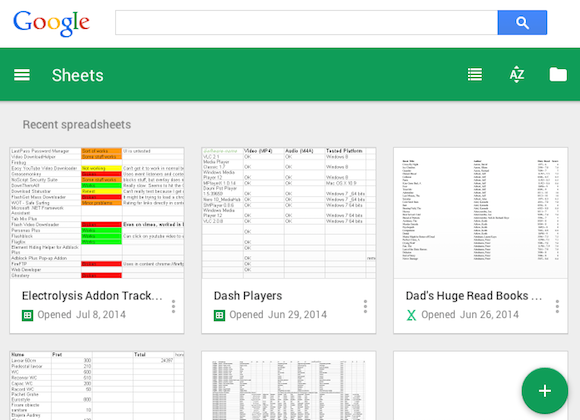Open more options for Dash Players

365,306
